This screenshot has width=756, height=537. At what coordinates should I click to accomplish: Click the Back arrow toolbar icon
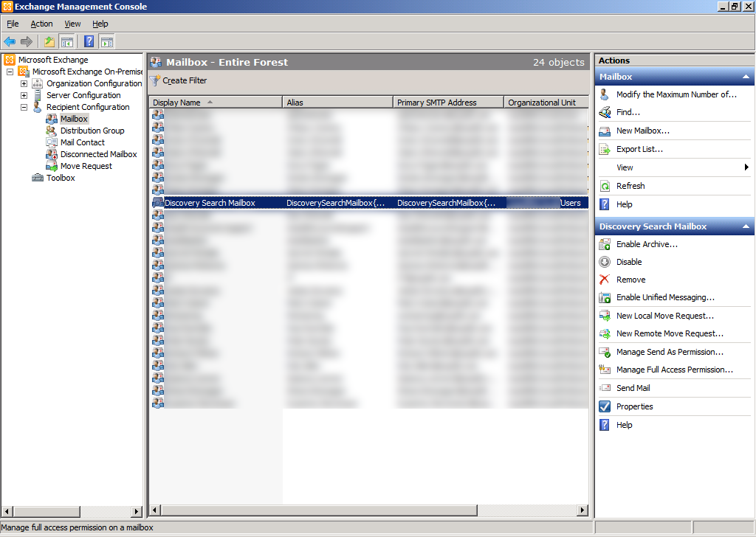click(9, 42)
